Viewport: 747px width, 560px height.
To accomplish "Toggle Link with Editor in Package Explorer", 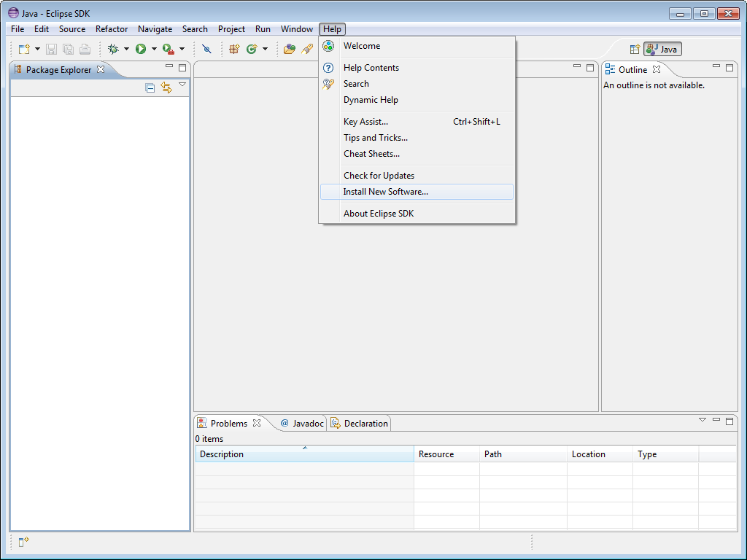I will (166, 87).
